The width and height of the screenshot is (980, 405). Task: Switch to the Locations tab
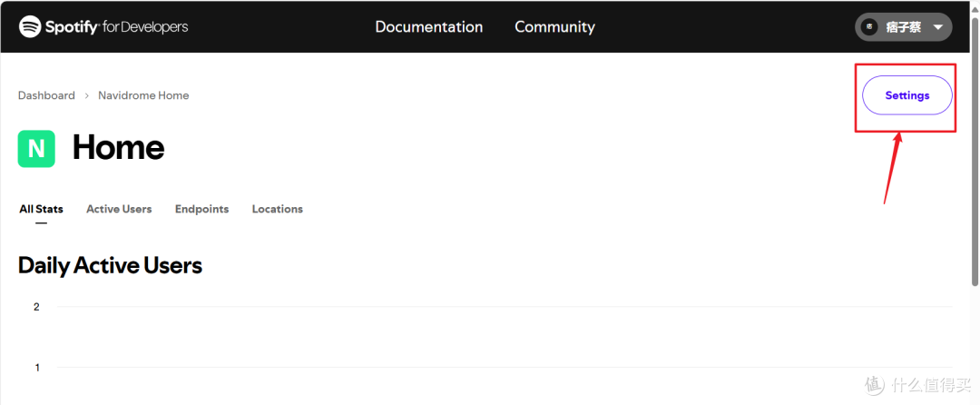click(278, 210)
